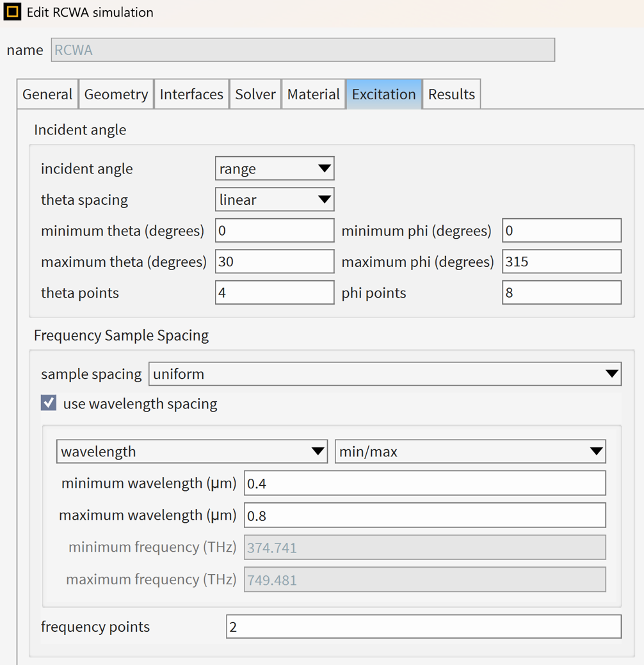This screenshot has height=665, width=644.
Task: Open the Geometry tab
Action: [x=116, y=93]
